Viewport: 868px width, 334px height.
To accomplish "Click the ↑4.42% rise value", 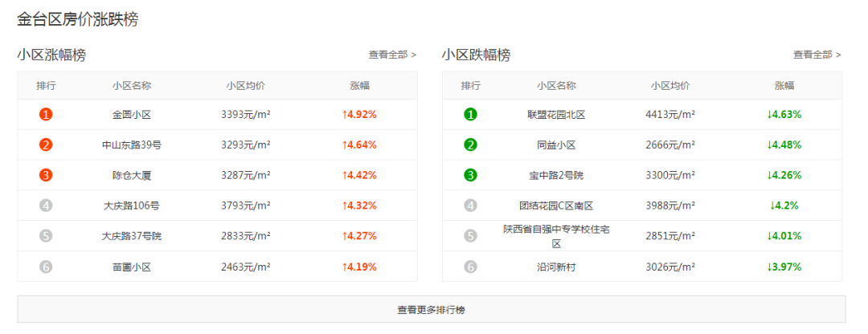I will click(359, 176).
